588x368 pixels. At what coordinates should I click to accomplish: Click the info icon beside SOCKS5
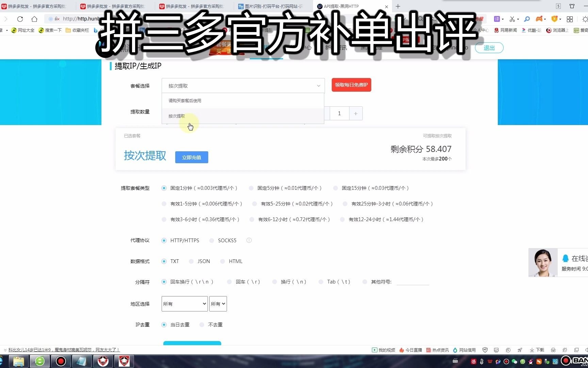tap(249, 240)
